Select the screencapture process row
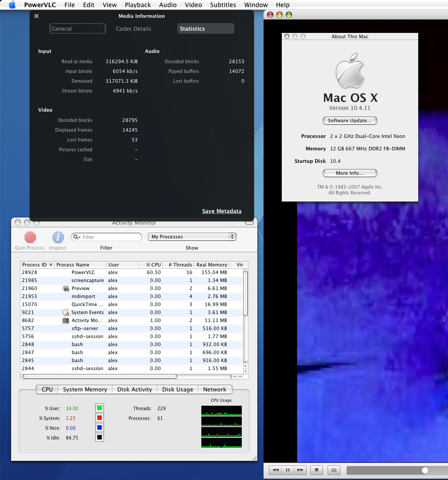Screen dimensions: 448x480 point(132,280)
